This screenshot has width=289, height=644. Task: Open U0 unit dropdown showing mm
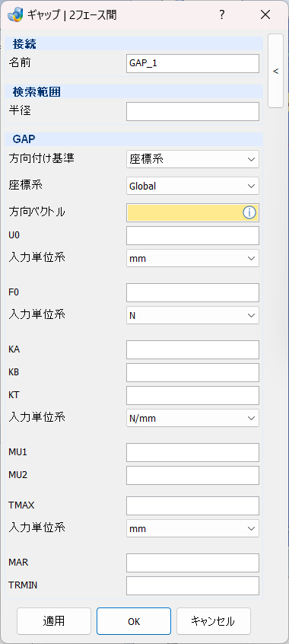click(192, 258)
